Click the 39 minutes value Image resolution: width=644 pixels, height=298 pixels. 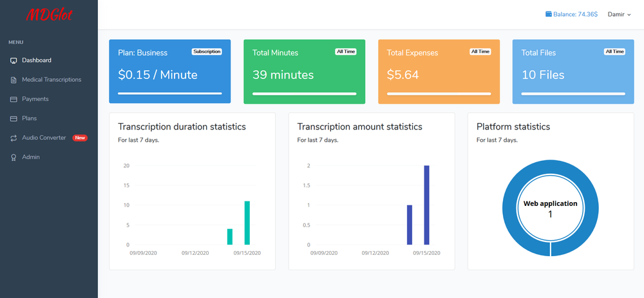(x=283, y=75)
